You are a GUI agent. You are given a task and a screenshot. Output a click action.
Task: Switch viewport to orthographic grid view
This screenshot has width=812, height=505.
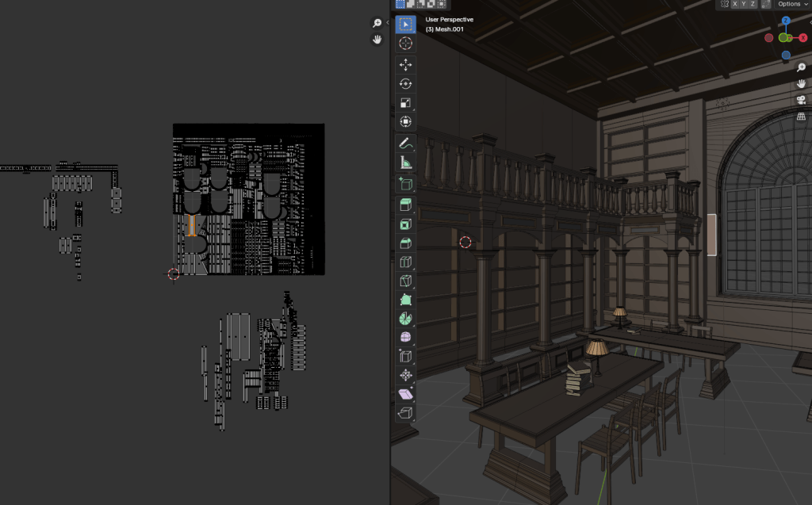point(801,117)
